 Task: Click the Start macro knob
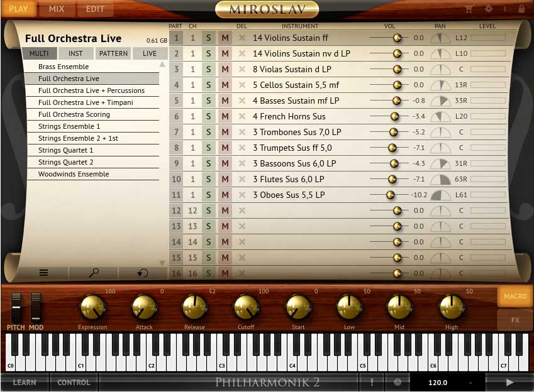(298, 307)
